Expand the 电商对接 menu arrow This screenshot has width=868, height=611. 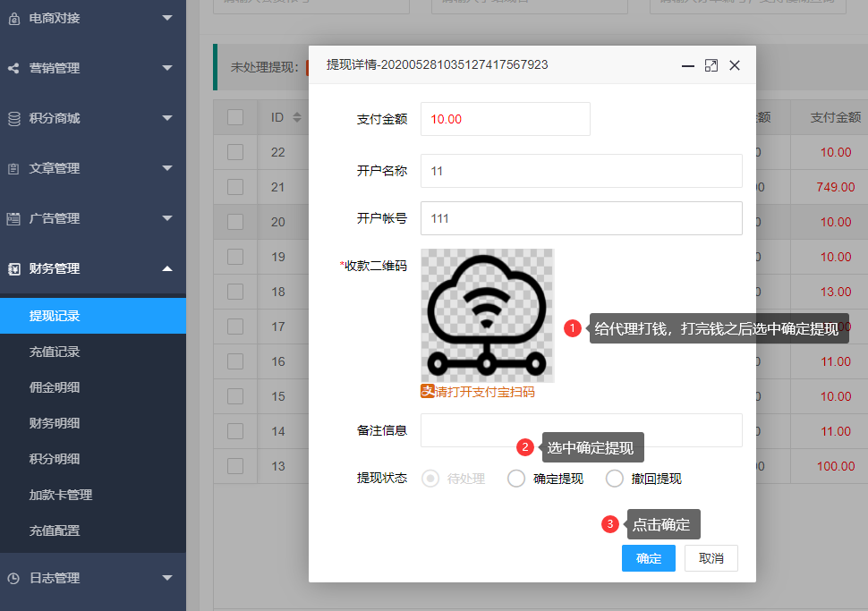click(x=167, y=18)
